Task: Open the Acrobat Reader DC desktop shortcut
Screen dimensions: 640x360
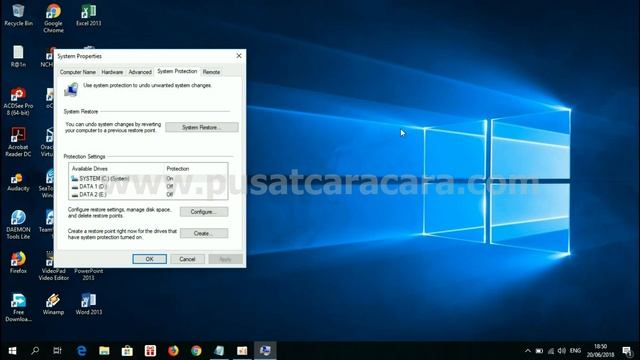Action: [18, 142]
